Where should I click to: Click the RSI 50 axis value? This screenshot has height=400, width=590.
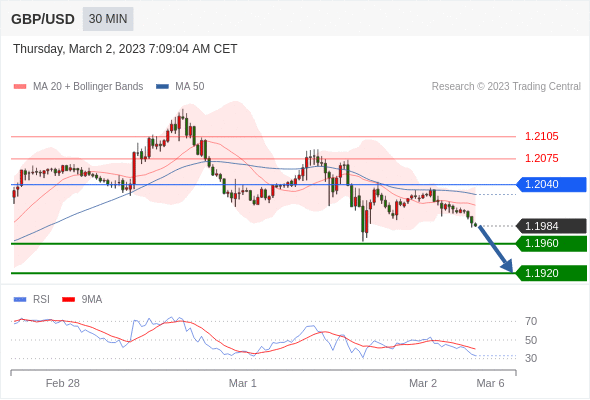coord(531,340)
